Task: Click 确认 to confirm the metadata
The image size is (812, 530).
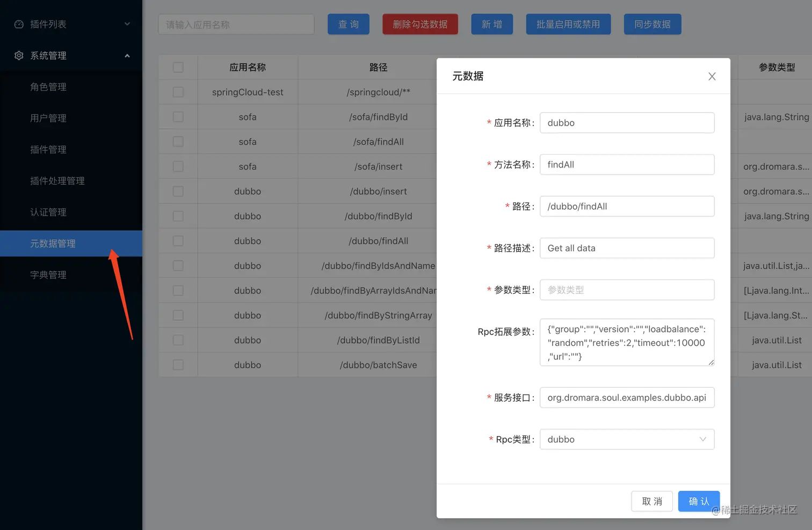Action: tap(699, 502)
